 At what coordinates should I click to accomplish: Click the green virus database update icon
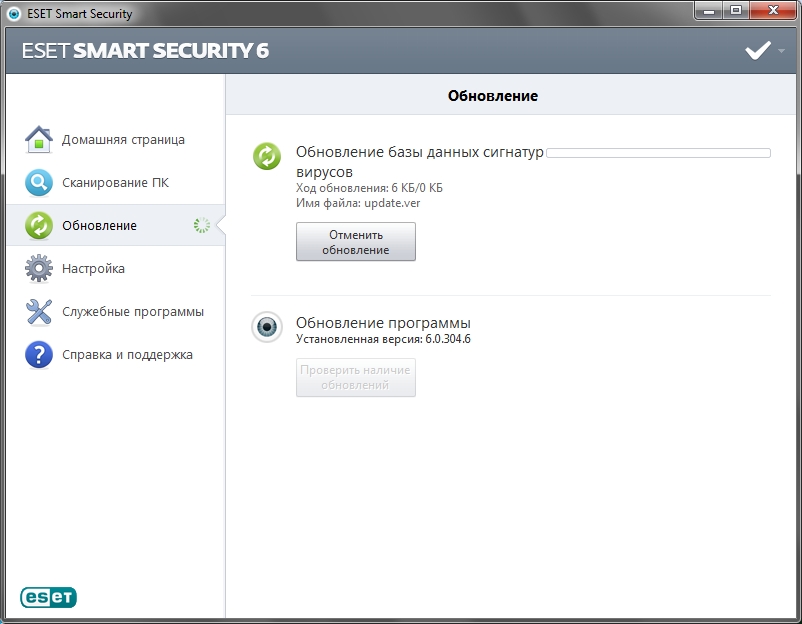click(267, 156)
